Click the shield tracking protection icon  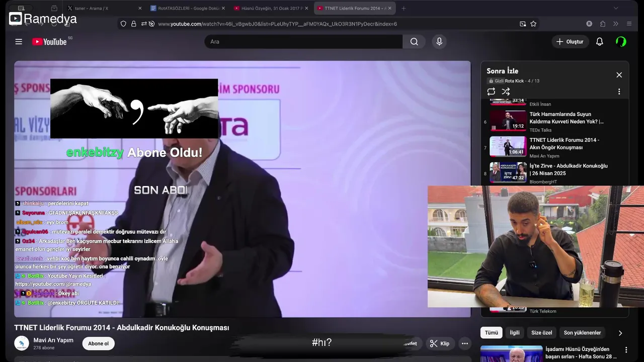coord(123,24)
